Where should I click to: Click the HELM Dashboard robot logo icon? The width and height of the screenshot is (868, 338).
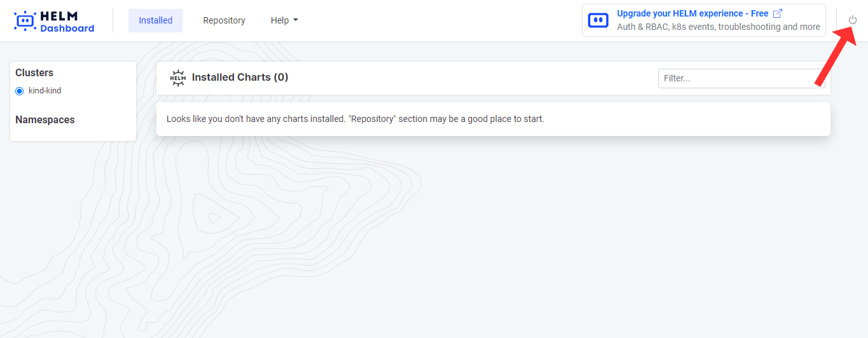point(25,21)
